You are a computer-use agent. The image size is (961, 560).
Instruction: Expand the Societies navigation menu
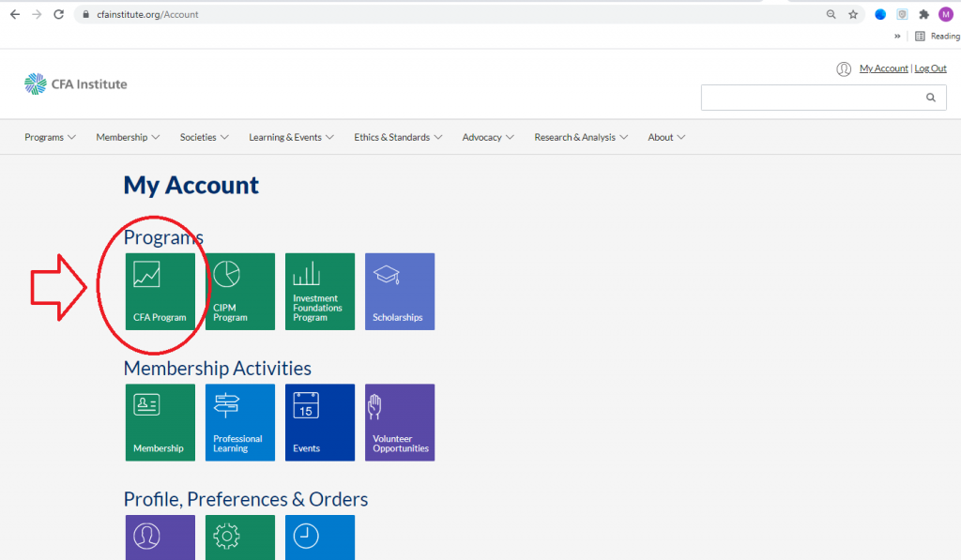coord(204,137)
